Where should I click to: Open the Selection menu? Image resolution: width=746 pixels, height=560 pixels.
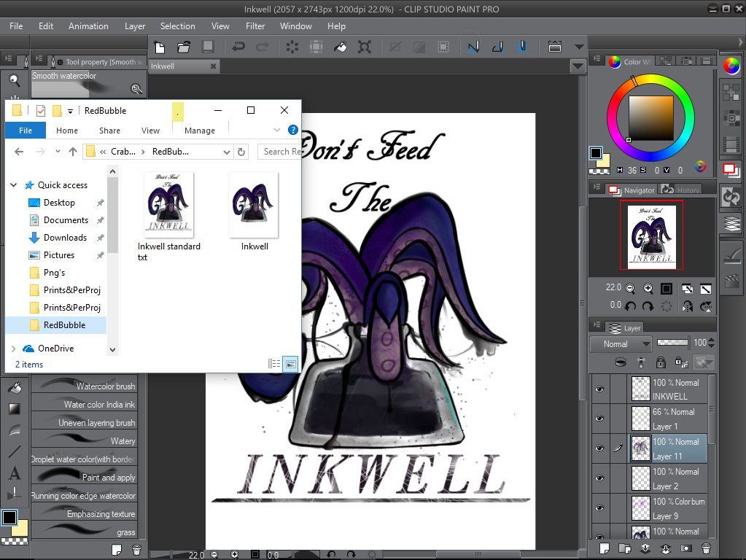point(177,26)
